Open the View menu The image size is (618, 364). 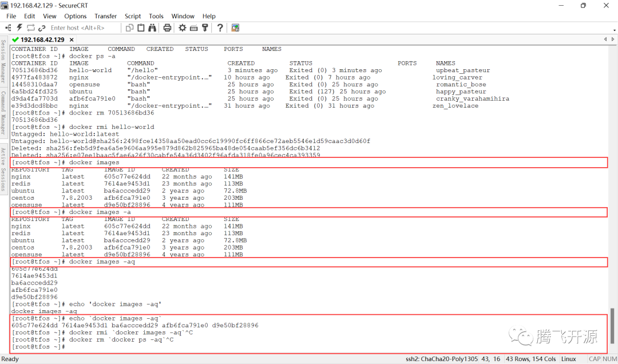click(x=49, y=16)
